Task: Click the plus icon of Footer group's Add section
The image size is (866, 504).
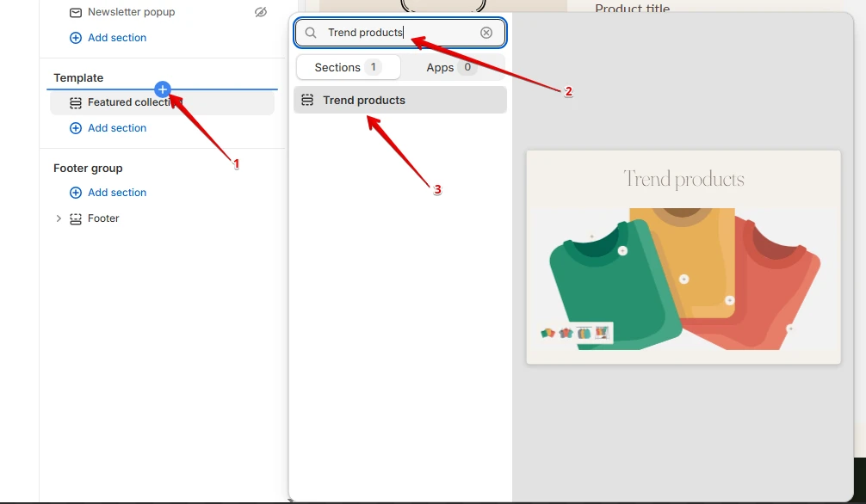Action: pyautogui.click(x=76, y=193)
